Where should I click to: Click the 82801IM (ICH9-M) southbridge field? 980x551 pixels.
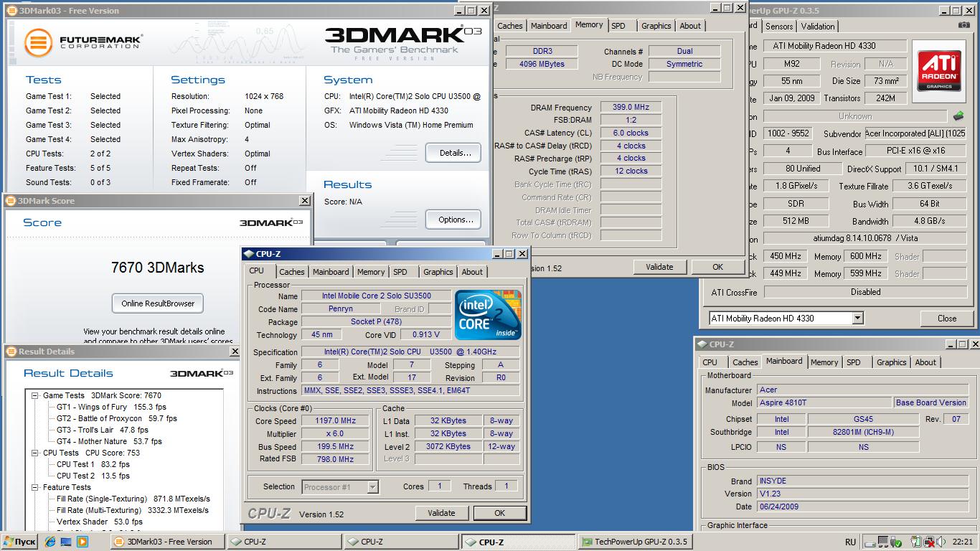pos(863,432)
